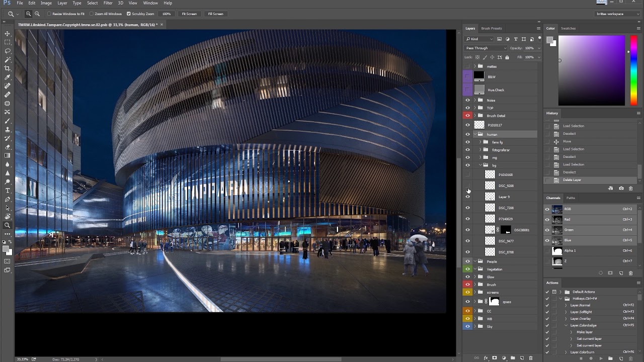The width and height of the screenshot is (644, 362).
Task: Click the hue slider strip in Color panel
Action: [634, 70]
